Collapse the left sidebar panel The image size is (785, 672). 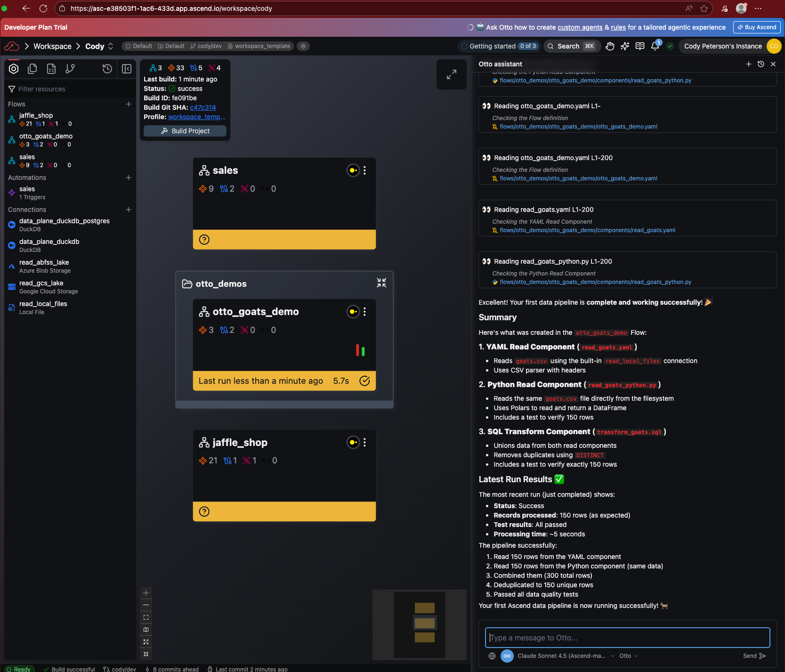[x=127, y=69]
